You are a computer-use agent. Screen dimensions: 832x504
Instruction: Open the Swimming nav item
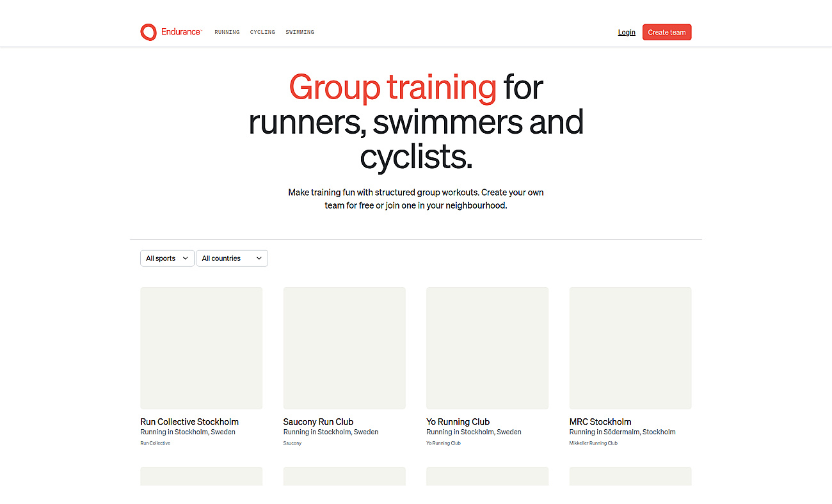300,32
